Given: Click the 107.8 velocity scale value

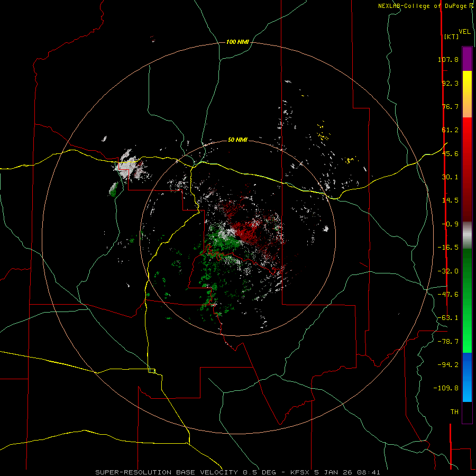Looking at the screenshot, I should coord(448,59).
